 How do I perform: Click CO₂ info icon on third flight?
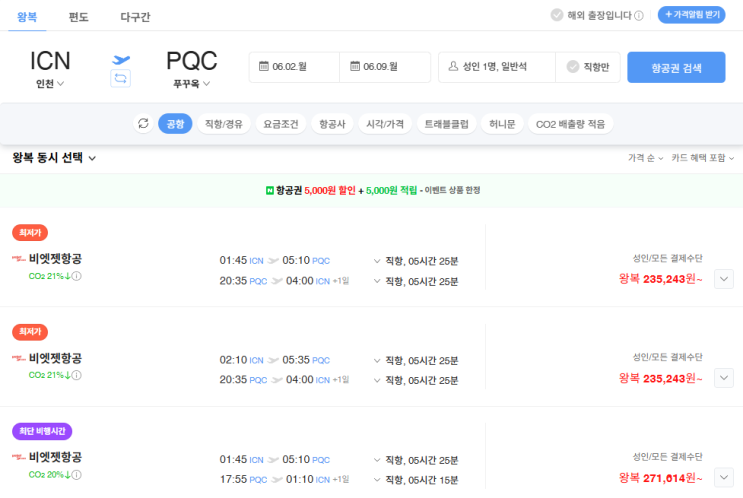(76, 475)
